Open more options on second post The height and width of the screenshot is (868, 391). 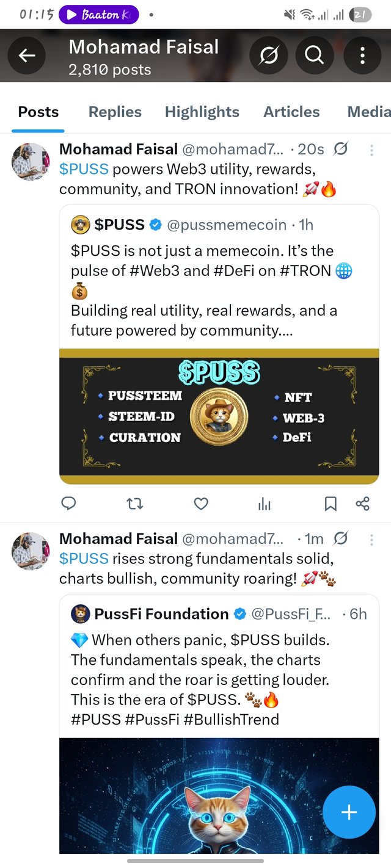pos(371,538)
